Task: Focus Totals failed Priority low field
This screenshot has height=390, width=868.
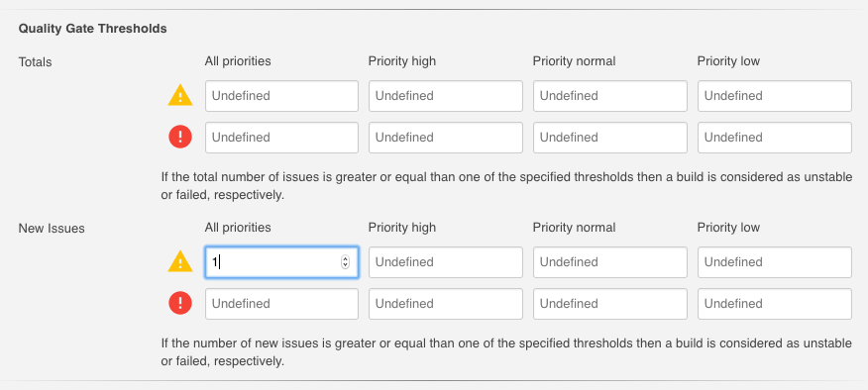Action: [x=775, y=138]
